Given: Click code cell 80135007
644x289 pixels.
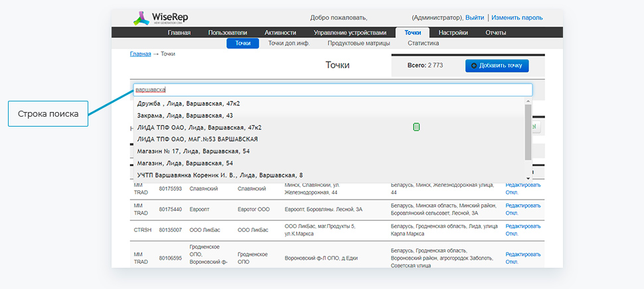Looking at the screenshot, I should [171, 230].
